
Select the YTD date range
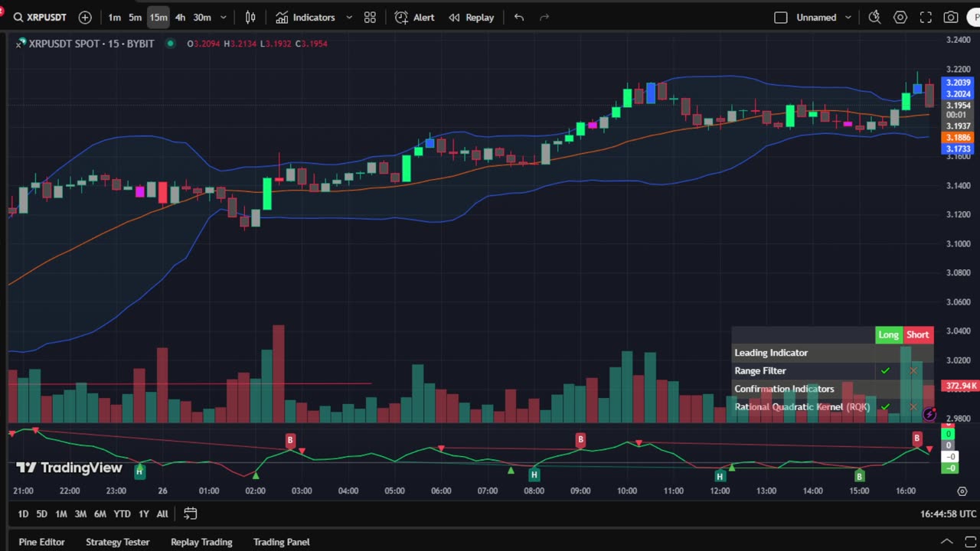click(122, 514)
